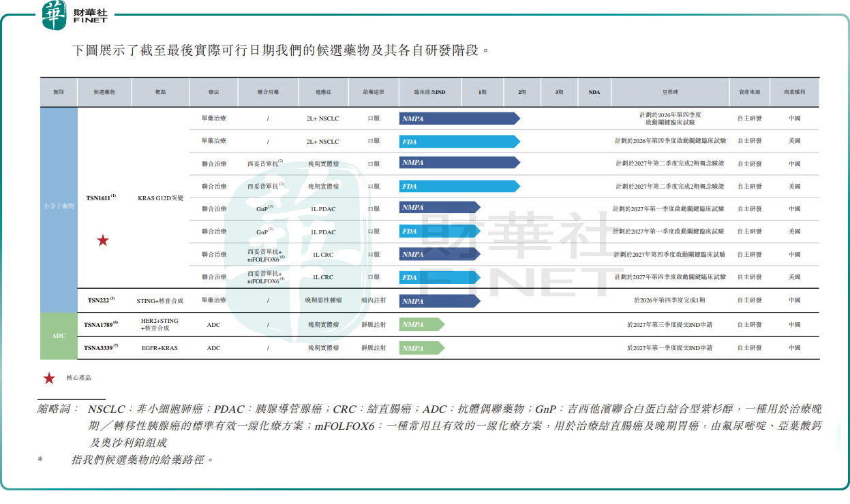The width and height of the screenshot is (850, 504).
Task: Click the TSNA3339 candidate name
Action: click(x=101, y=347)
